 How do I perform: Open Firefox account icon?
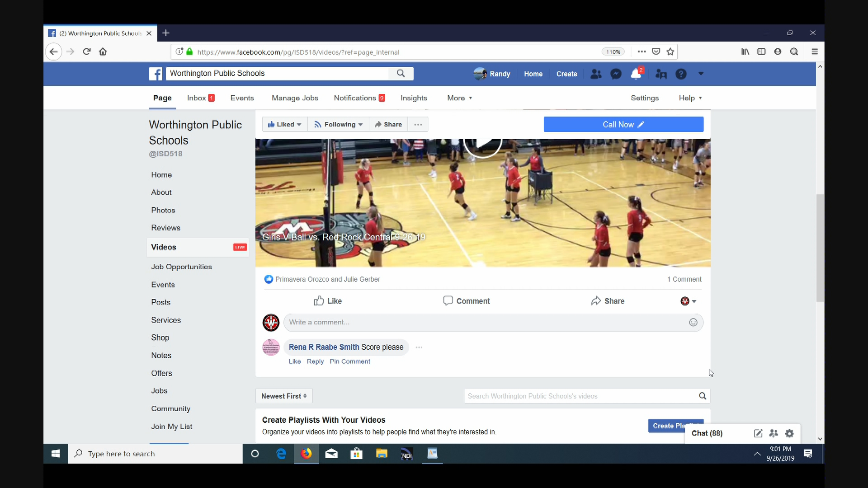(x=778, y=52)
